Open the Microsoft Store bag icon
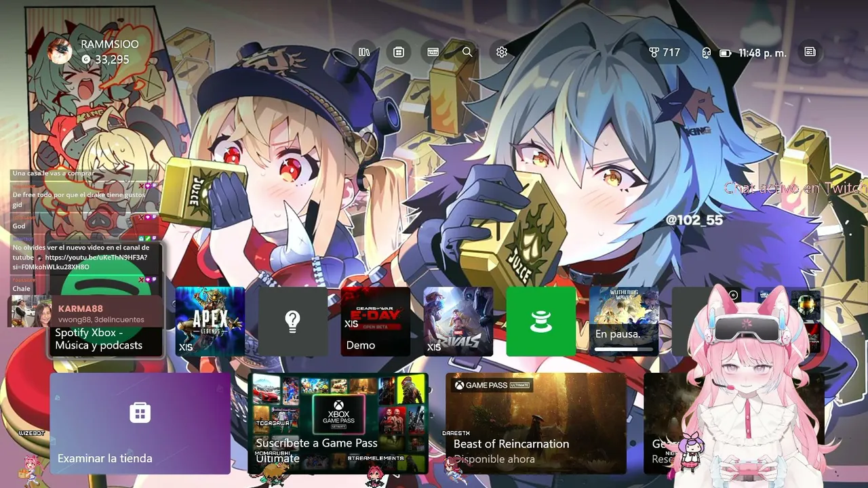The image size is (868, 488). tap(399, 52)
